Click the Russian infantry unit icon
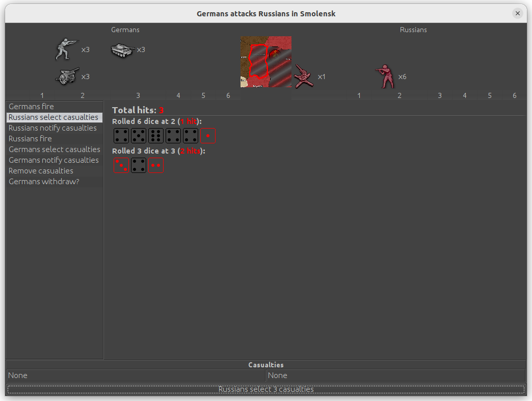Image resolution: width=532 pixels, height=401 pixels. pos(385,76)
